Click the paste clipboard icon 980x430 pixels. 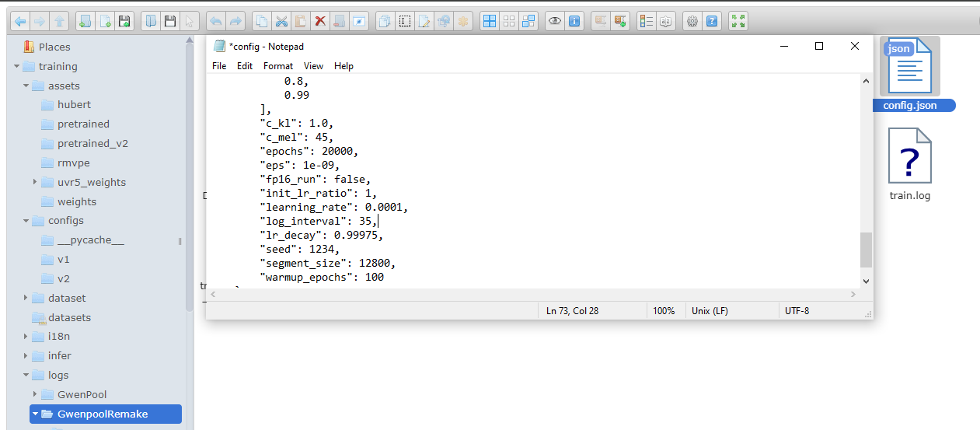point(301,21)
